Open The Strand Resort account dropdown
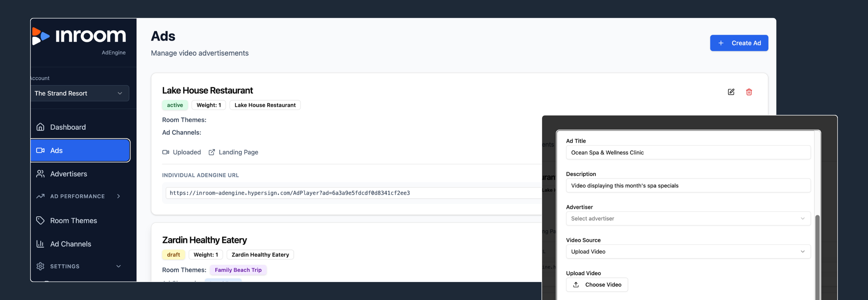Viewport: 868px width, 300px height. coord(80,93)
